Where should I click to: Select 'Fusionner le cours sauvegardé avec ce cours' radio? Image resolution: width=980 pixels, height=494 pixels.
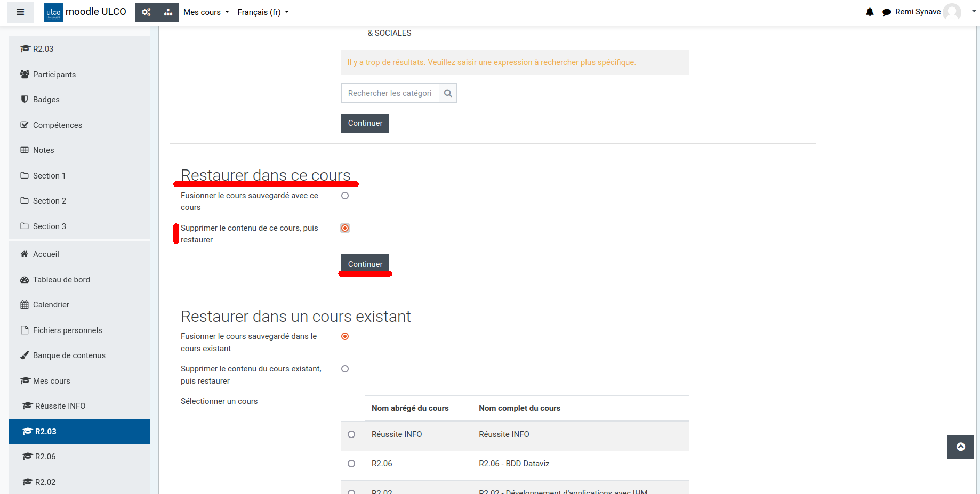coord(345,196)
